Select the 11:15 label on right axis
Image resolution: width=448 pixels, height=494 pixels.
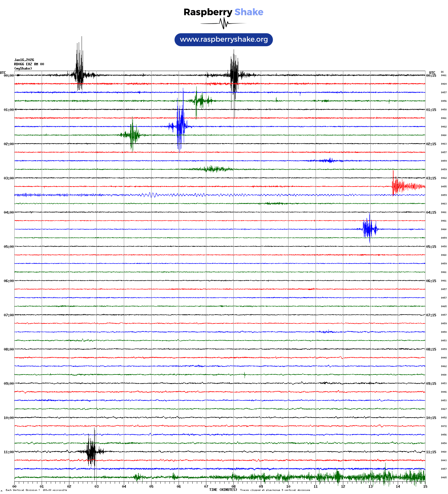pyautogui.click(x=431, y=452)
